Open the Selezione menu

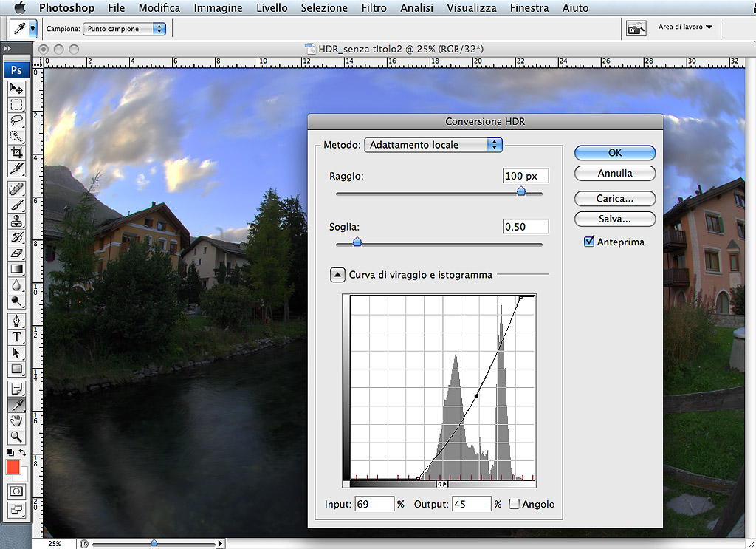click(324, 7)
